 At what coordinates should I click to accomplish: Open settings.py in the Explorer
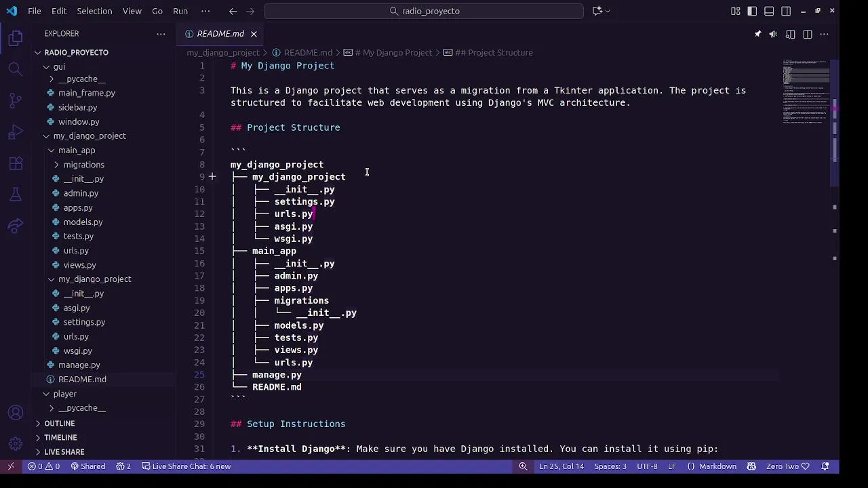point(84,322)
